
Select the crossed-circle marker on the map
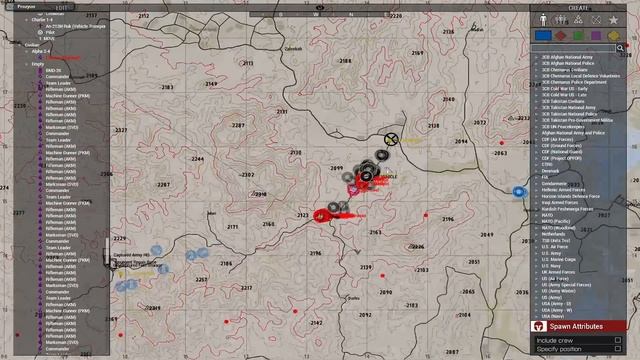(391, 140)
